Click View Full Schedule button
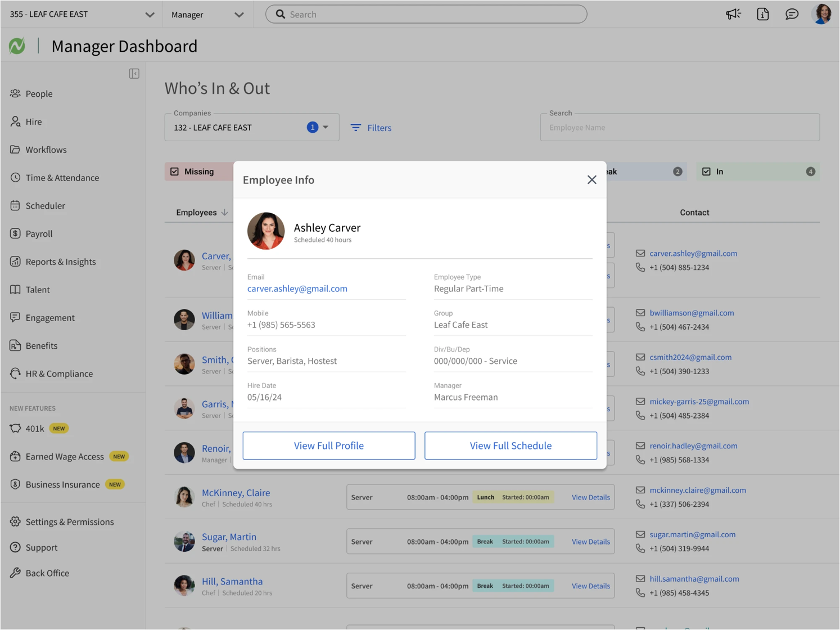The image size is (840, 630). coord(511,445)
